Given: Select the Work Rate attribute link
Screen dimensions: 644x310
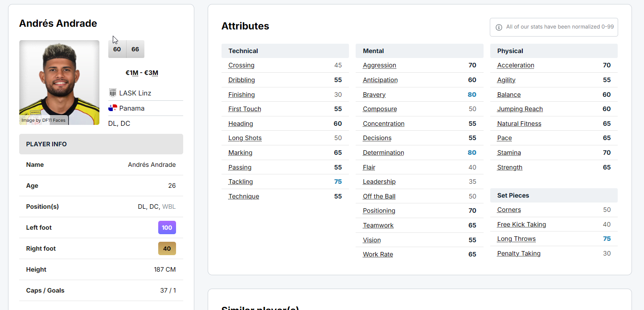Looking at the screenshot, I should (x=378, y=254).
